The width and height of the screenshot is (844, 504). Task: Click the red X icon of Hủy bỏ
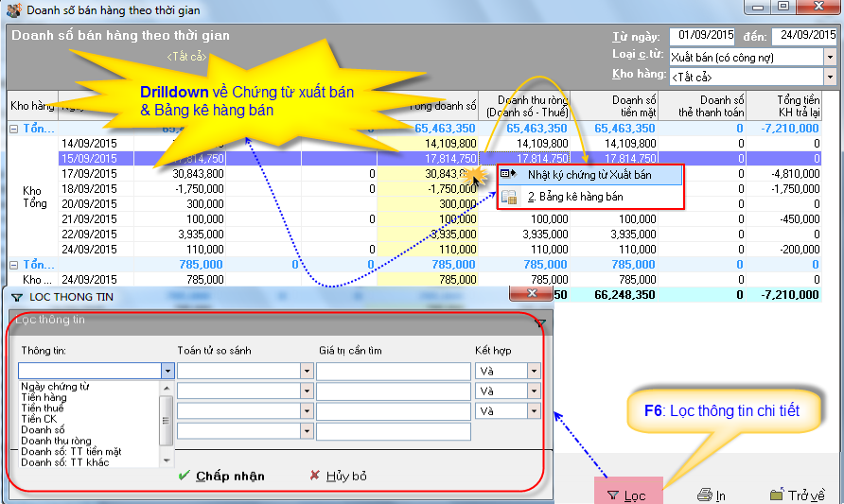pos(315,476)
